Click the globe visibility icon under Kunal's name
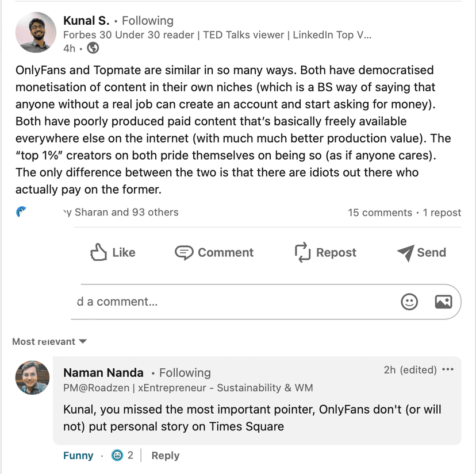The height and width of the screenshot is (474, 476). [93, 48]
